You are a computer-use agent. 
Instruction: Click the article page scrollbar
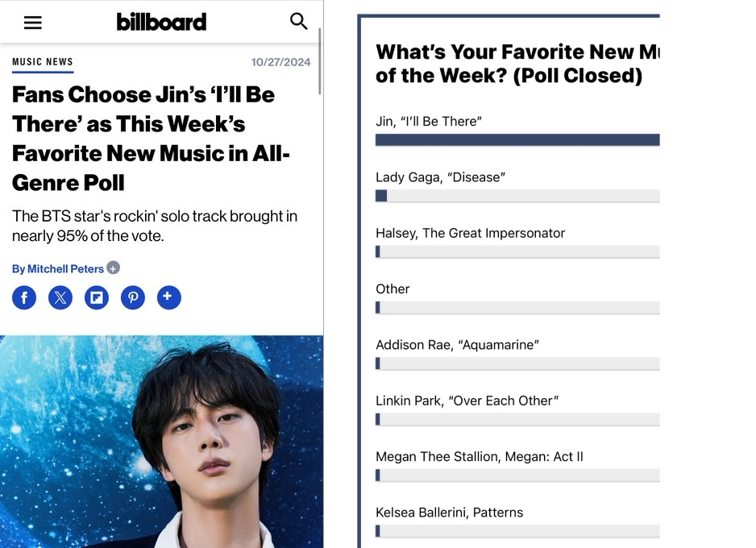(321, 62)
